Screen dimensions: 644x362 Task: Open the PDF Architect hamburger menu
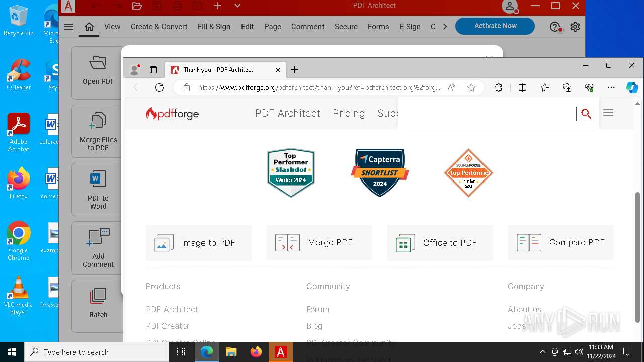(69, 27)
